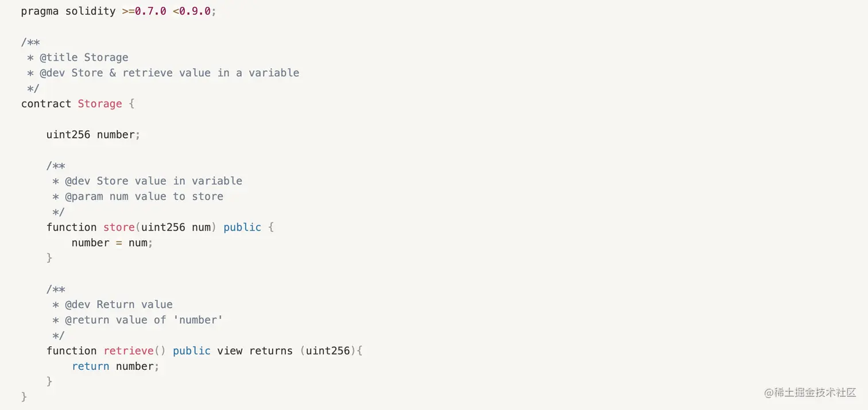Click the contract keyword

46,104
